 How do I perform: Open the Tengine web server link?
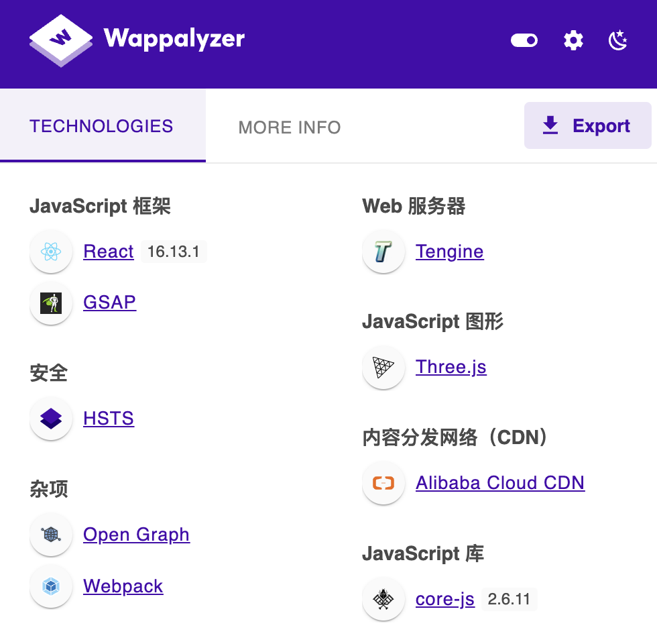coord(450,252)
